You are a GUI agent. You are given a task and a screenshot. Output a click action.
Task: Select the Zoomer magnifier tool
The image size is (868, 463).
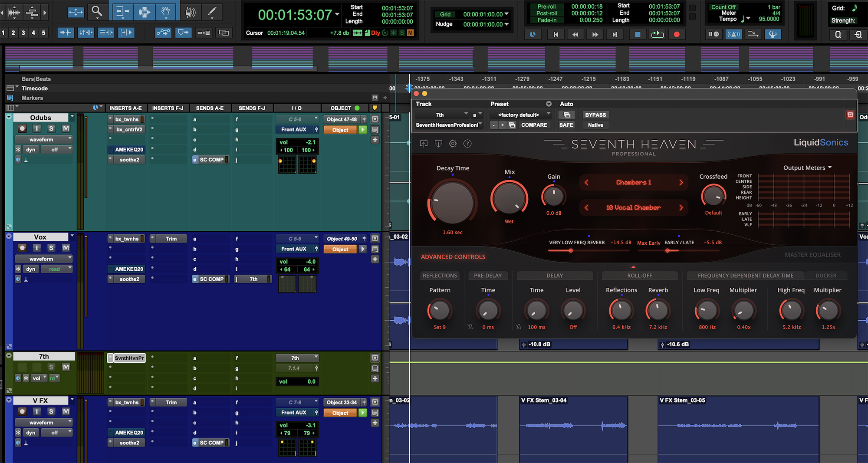[97, 12]
